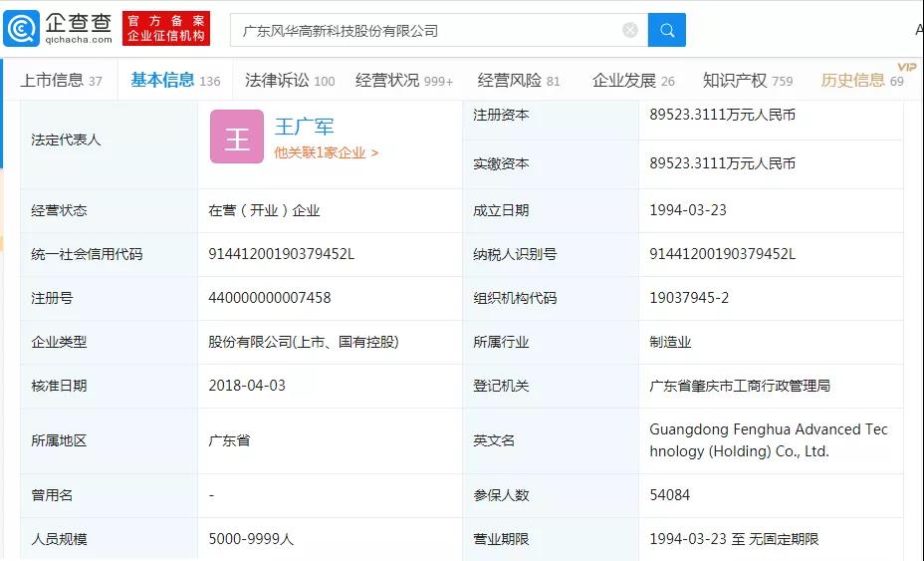This screenshot has width=924, height=561.
Task: Click the 参保人数 label
Action: [x=501, y=495]
